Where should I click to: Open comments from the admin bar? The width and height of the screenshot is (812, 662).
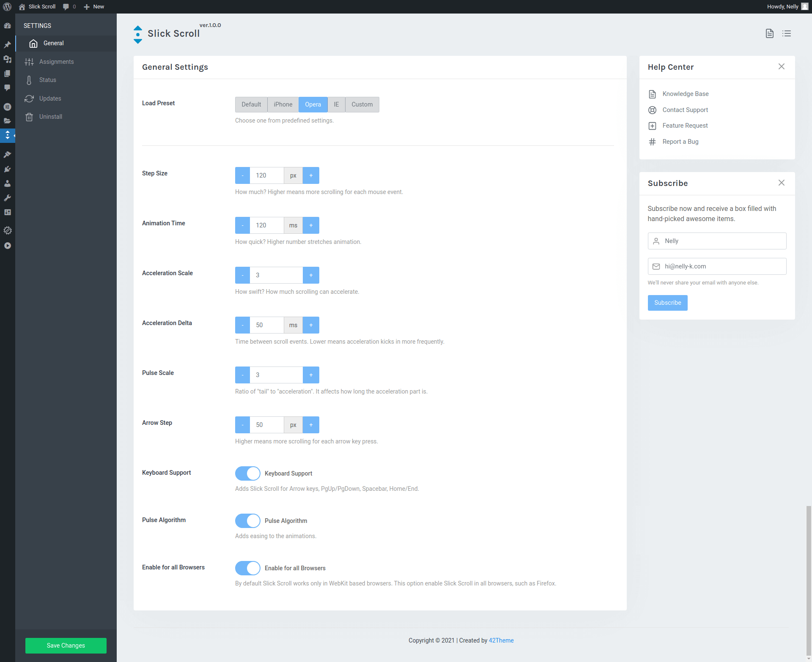tap(69, 7)
